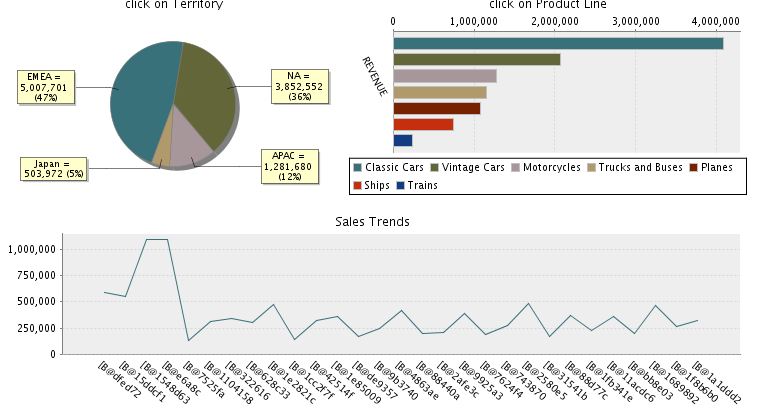
Task: Click the peak of the Sales Trends line
Action: tap(156, 240)
